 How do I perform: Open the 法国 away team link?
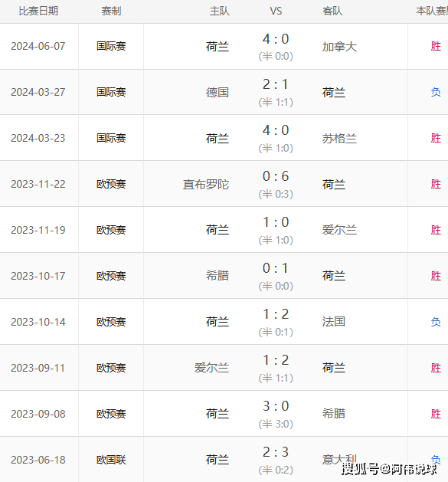point(334,322)
